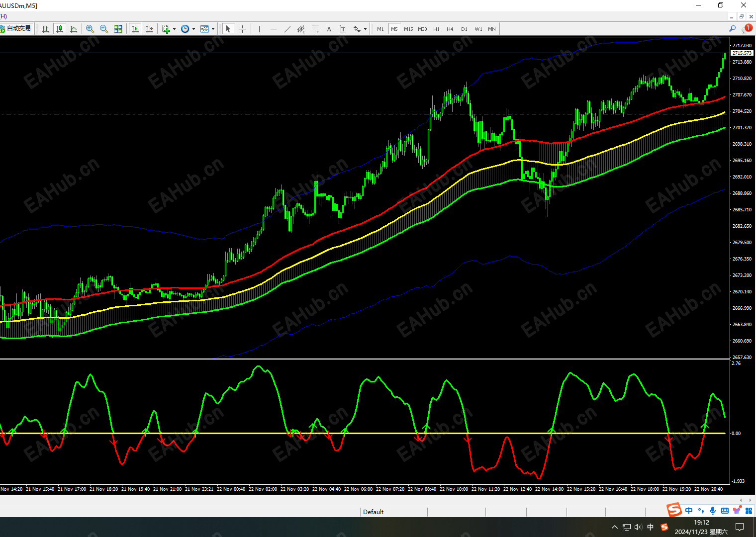Viewport: 756px width, 537px height.
Task: Click the Sogou punctuation mode icon
Action: coord(701,511)
